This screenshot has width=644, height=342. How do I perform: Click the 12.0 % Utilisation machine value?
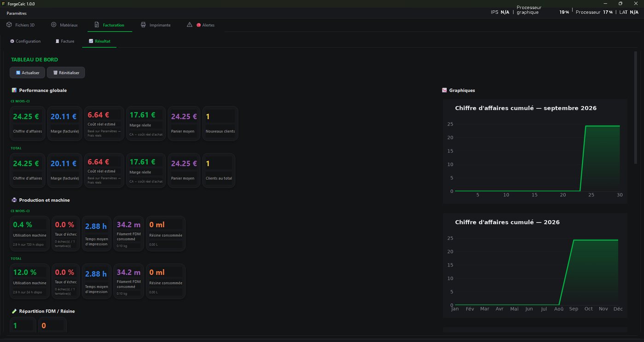tap(25, 272)
